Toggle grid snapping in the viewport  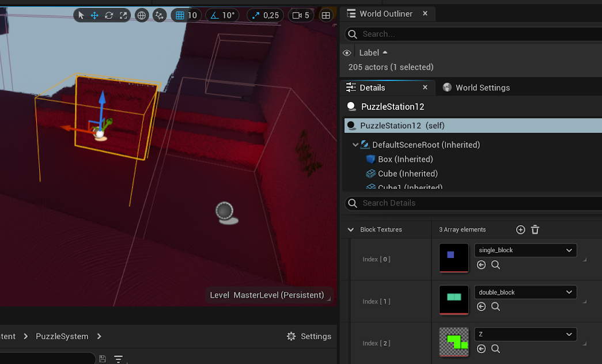point(180,16)
